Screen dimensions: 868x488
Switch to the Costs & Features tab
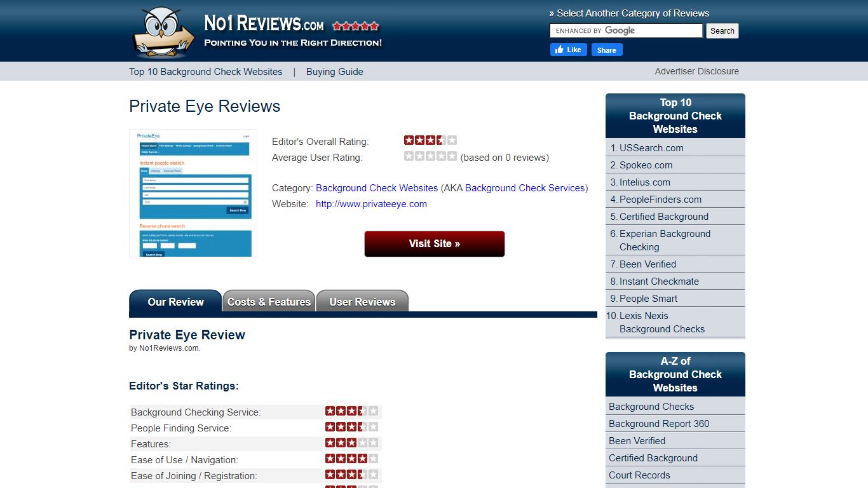coord(269,302)
